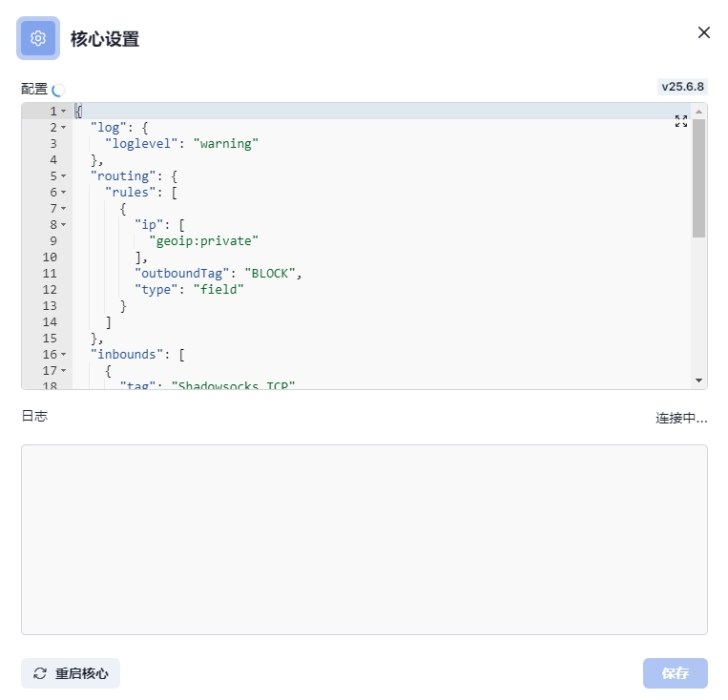Restart the core with 重启核心 button
This screenshot has width=728, height=700.
(x=71, y=673)
